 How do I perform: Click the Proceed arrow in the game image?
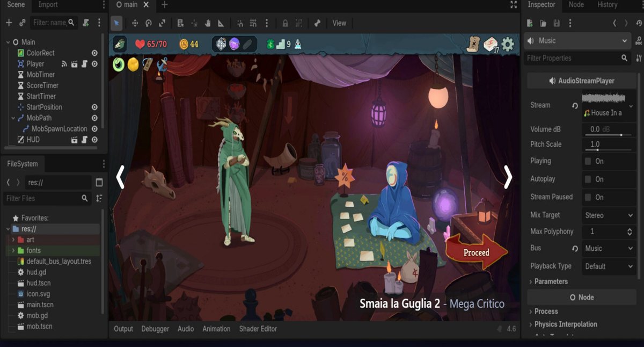477,252
